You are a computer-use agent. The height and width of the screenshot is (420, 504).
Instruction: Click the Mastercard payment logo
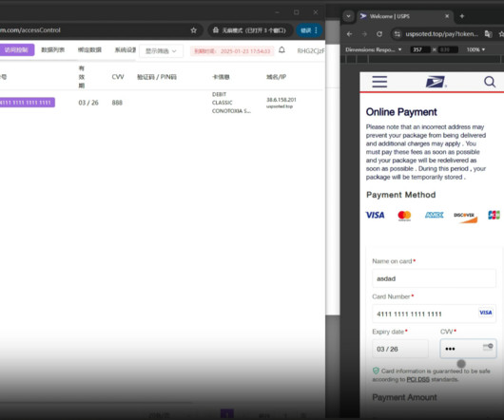(404, 216)
